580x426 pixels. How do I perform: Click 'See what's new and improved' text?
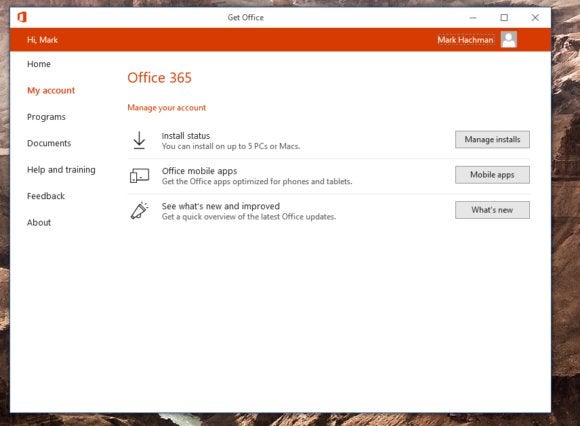[x=221, y=206]
